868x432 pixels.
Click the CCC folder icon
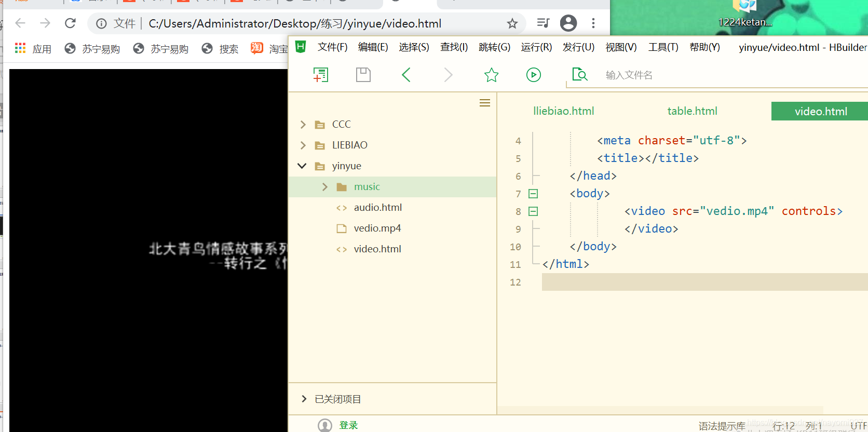click(x=320, y=125)
